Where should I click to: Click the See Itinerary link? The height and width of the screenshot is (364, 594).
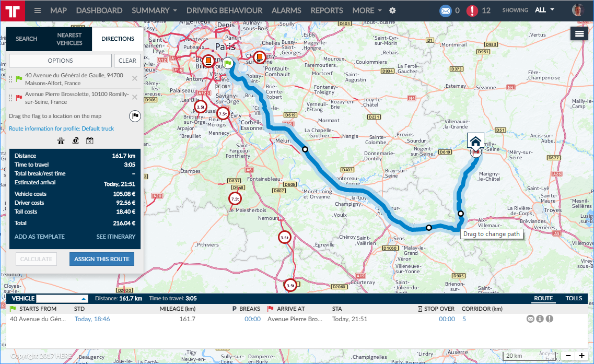(x=115, y=237)
